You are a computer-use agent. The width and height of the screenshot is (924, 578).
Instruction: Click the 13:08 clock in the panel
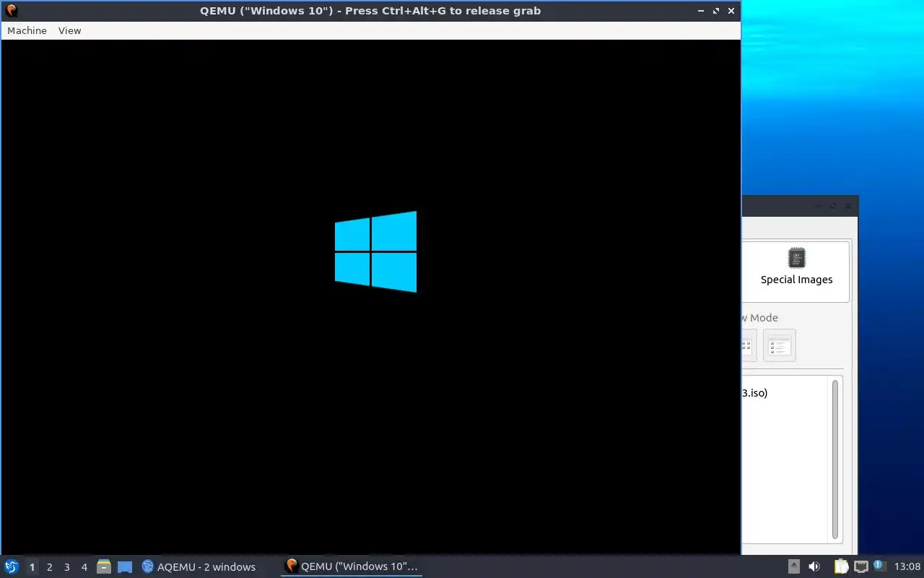907,566
